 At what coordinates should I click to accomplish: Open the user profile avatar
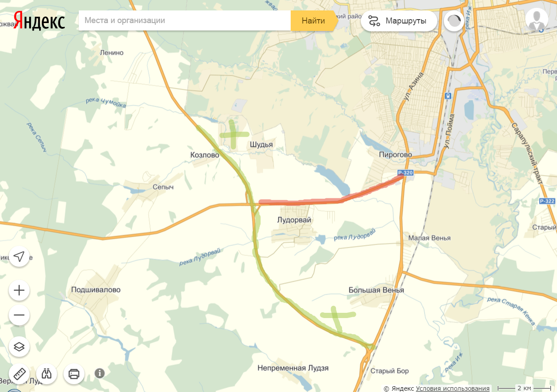click(x=537, y=20)
